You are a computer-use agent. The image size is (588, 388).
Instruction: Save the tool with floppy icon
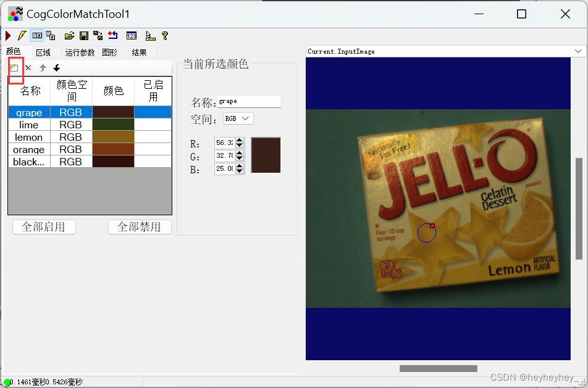pyautogui.click(x=84, y=36)
